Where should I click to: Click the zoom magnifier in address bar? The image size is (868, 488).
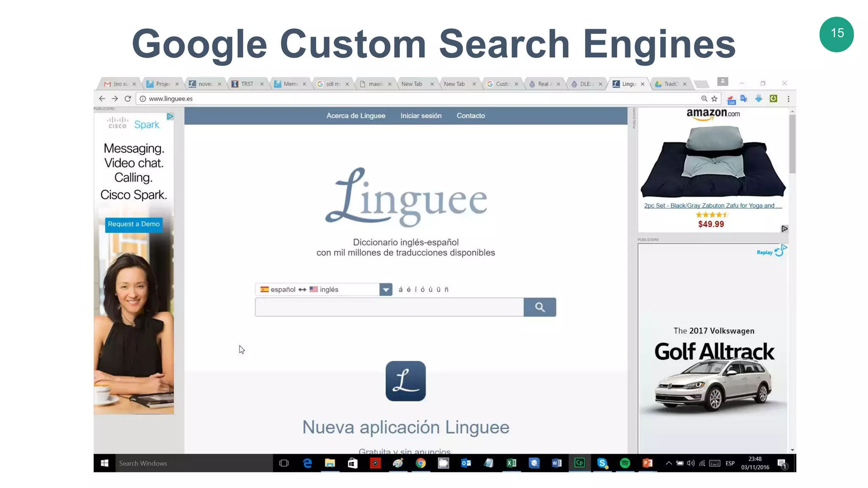(704, 99)
